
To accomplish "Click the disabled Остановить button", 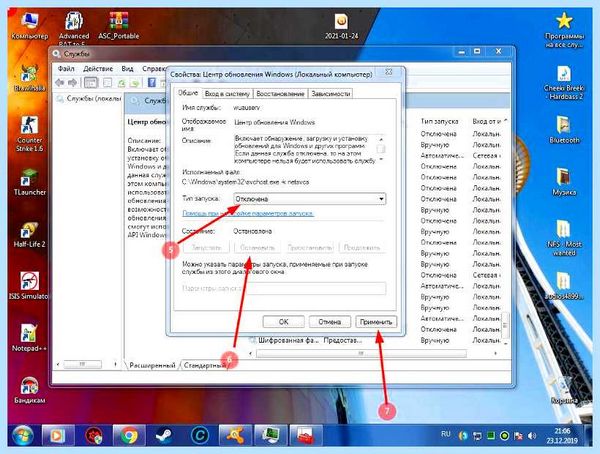I will (257, 247).
